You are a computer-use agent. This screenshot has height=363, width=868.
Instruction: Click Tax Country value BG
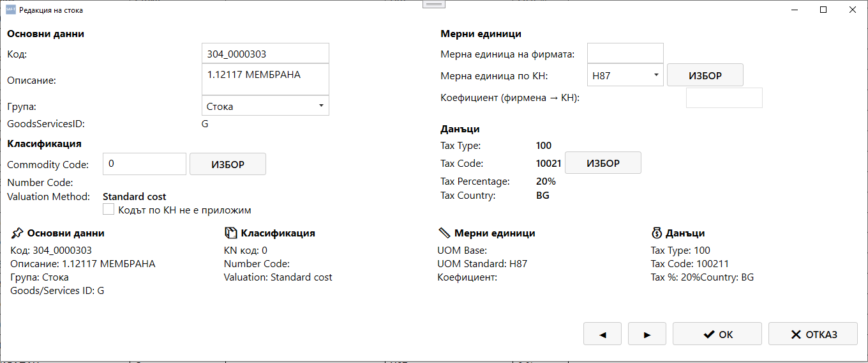click(542, 196)
